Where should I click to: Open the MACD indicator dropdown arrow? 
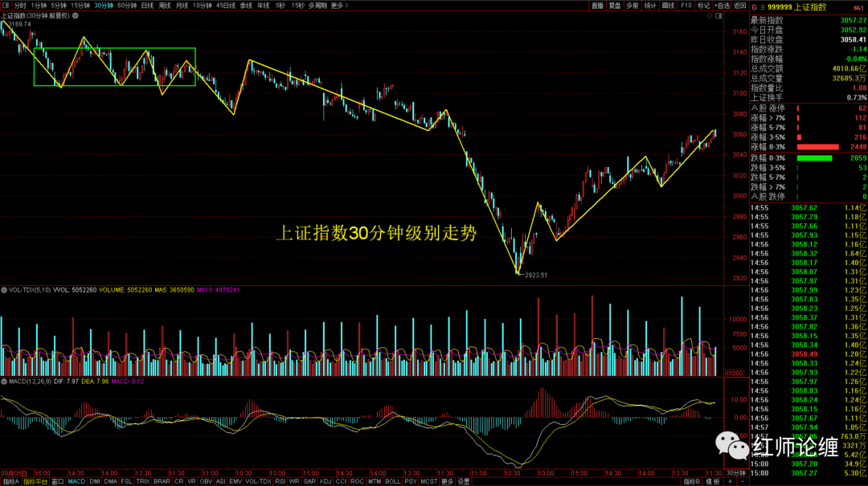click(x=4, y=382)
